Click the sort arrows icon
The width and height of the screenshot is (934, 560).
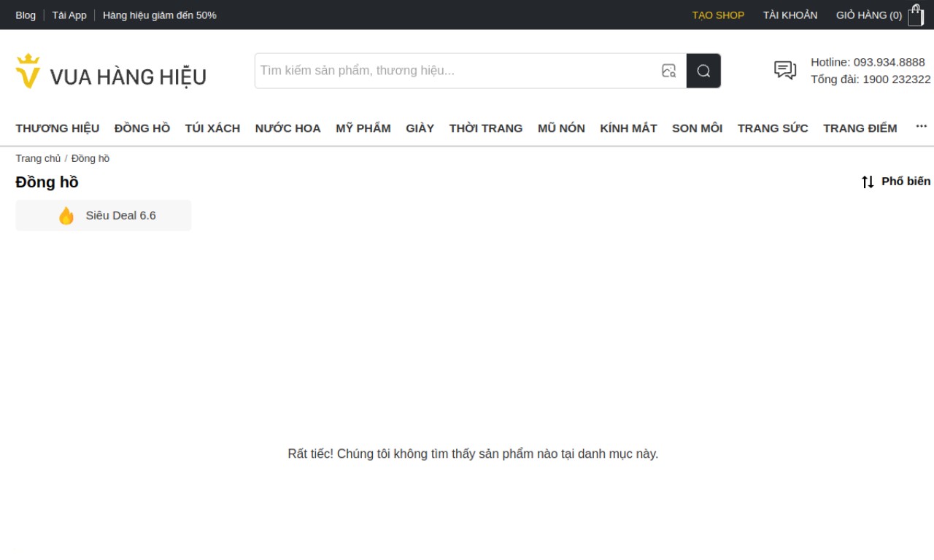[868, 182]
